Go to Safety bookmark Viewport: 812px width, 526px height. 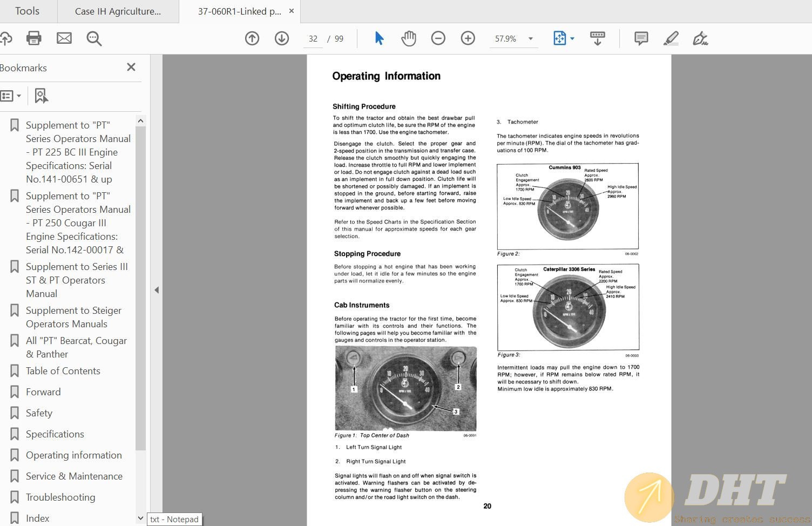pyautogui.click(x=39, y=413)
